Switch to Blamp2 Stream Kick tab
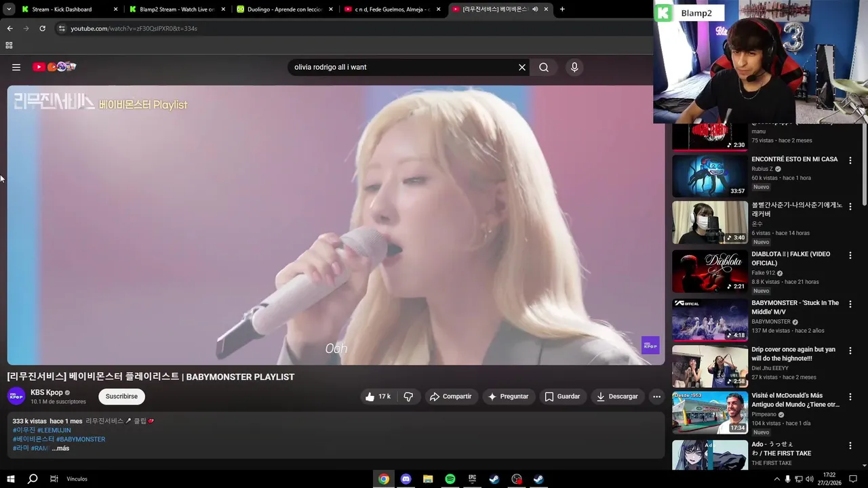868x488 pixels. point(177,9)
